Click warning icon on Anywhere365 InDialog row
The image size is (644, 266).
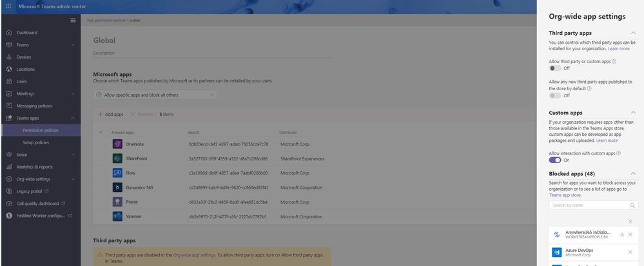pyautogui.click(x=622, y=234)
